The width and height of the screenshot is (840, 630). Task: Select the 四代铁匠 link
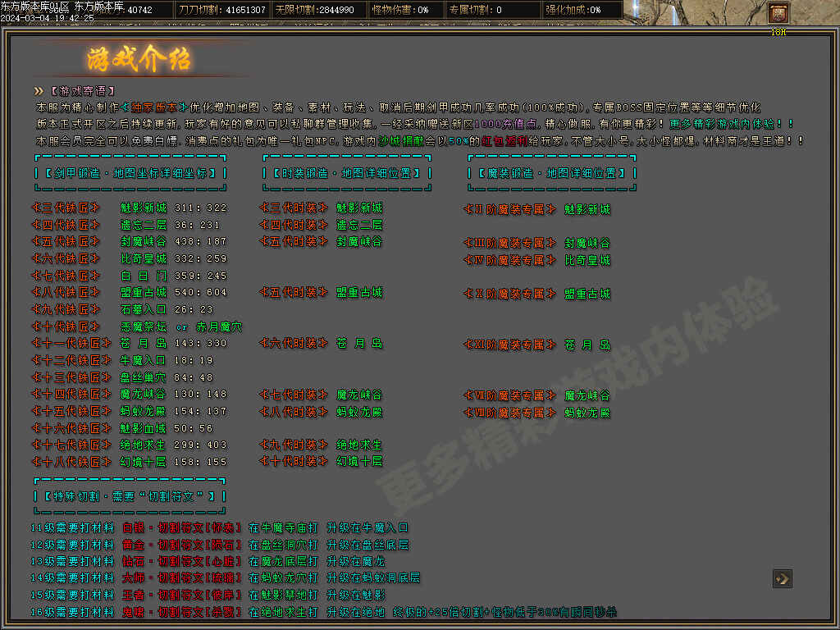coord(66,225)
